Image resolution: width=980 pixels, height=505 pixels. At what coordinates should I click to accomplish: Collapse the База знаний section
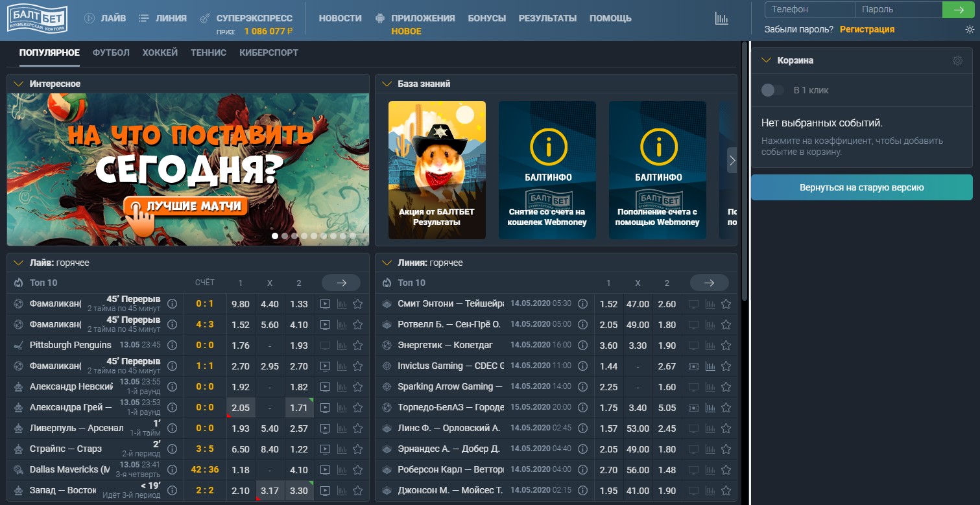pos(388,83)
